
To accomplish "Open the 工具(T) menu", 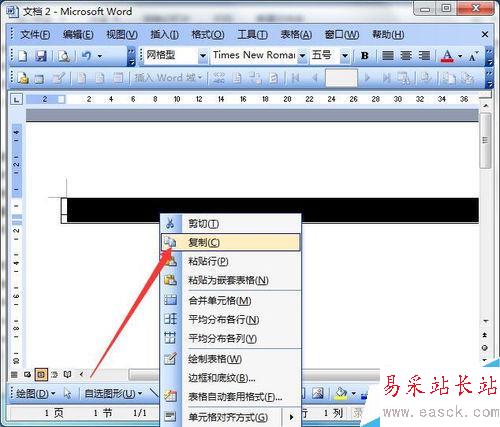I will point(252,35).
